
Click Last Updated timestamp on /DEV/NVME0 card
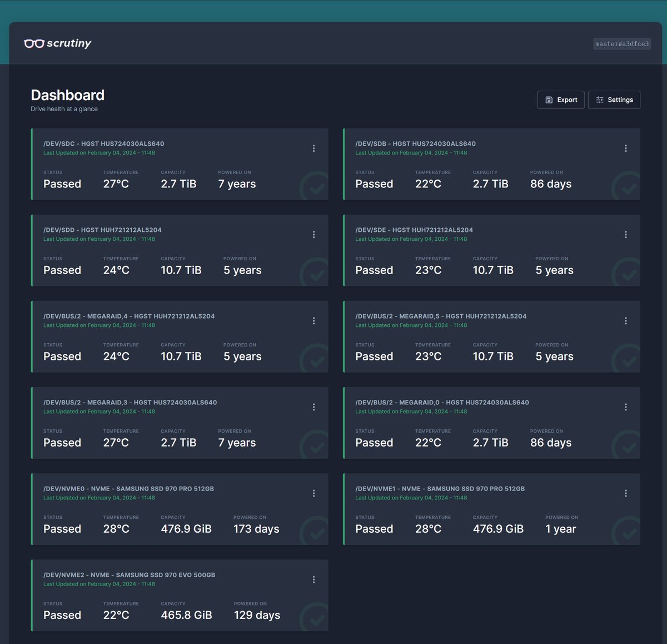pos(99,498)
